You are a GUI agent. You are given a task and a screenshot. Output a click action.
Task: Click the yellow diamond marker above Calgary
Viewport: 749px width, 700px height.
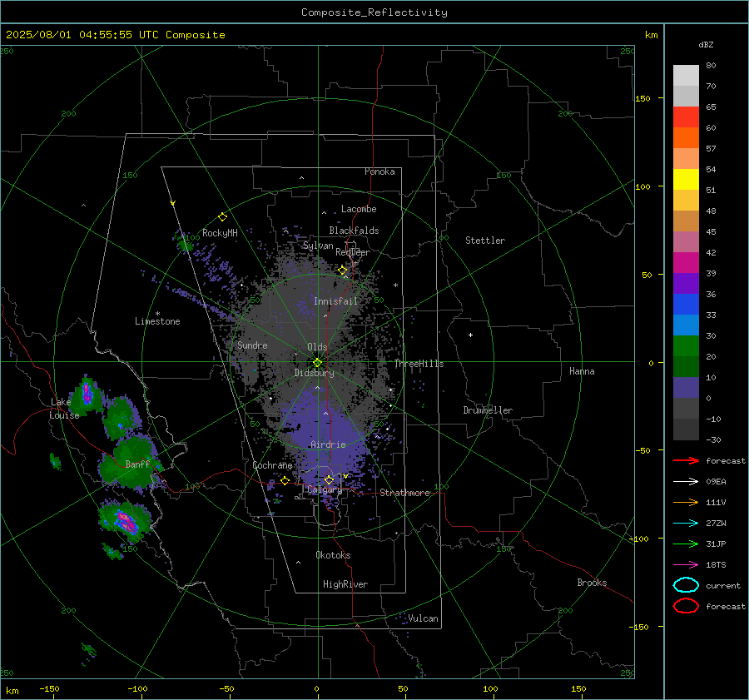click(329, 479)
